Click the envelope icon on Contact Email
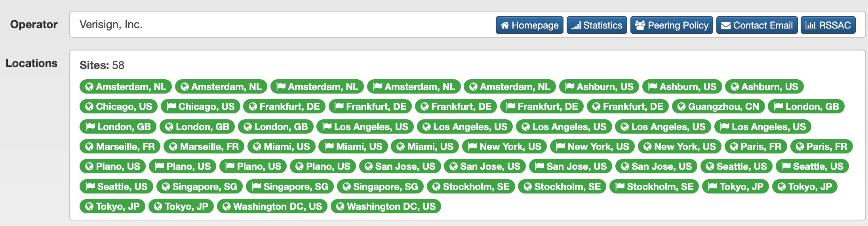This screenshot has height=226, width=868. pyautogui.click(x=725, y=25)
